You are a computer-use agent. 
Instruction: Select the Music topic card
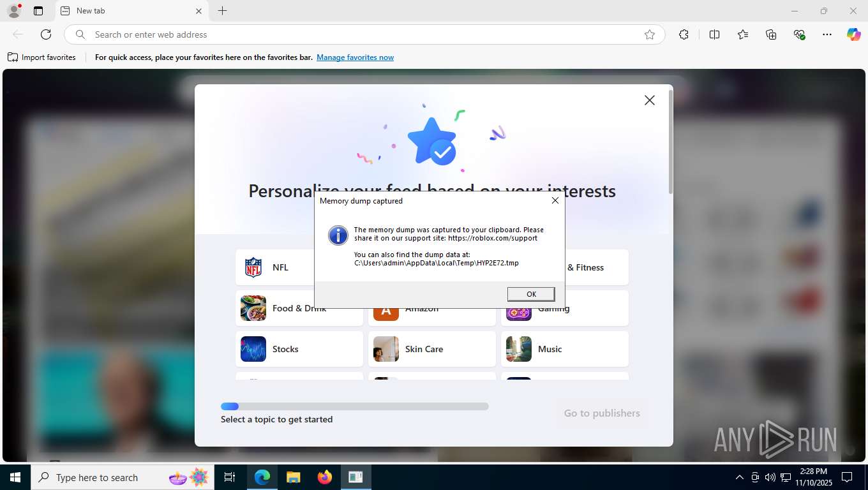coord(565,349)
